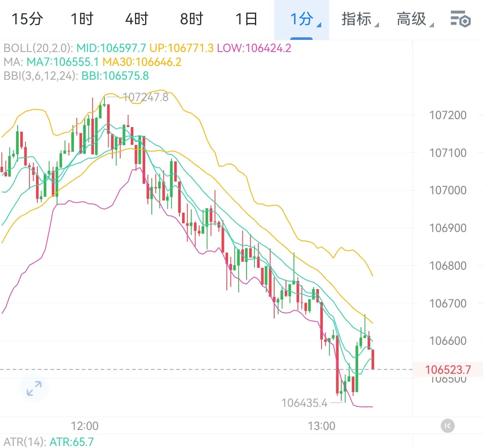Viewport: 483px width, 448px height.
Task: Click the MA30:106646.2 value
Action: coord(142,62)
